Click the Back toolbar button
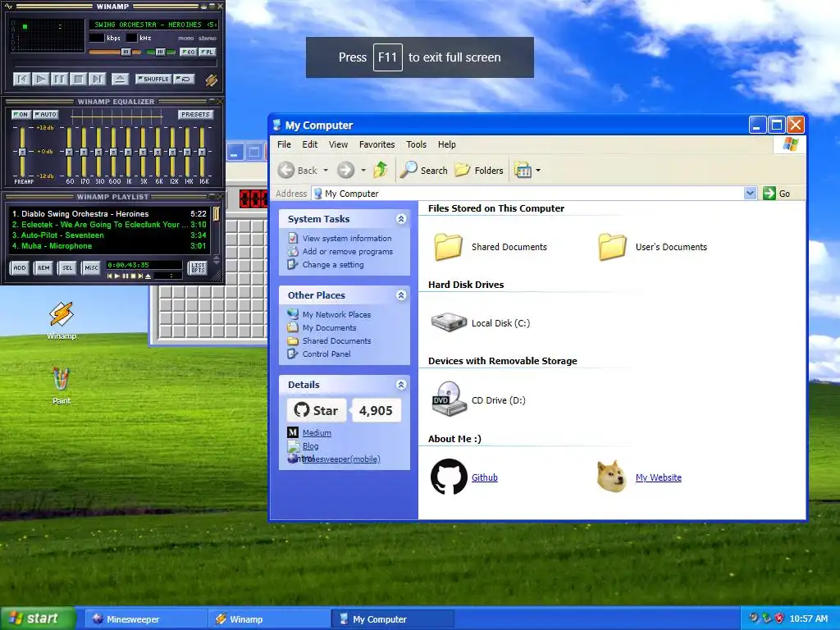 click(298, 171)
